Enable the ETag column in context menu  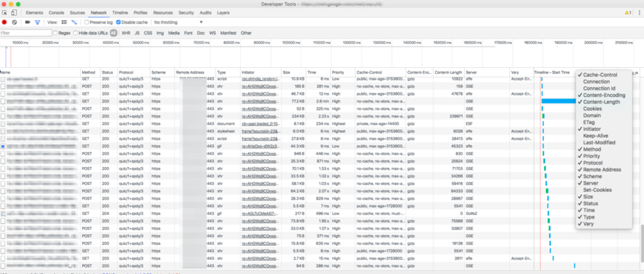589,122
